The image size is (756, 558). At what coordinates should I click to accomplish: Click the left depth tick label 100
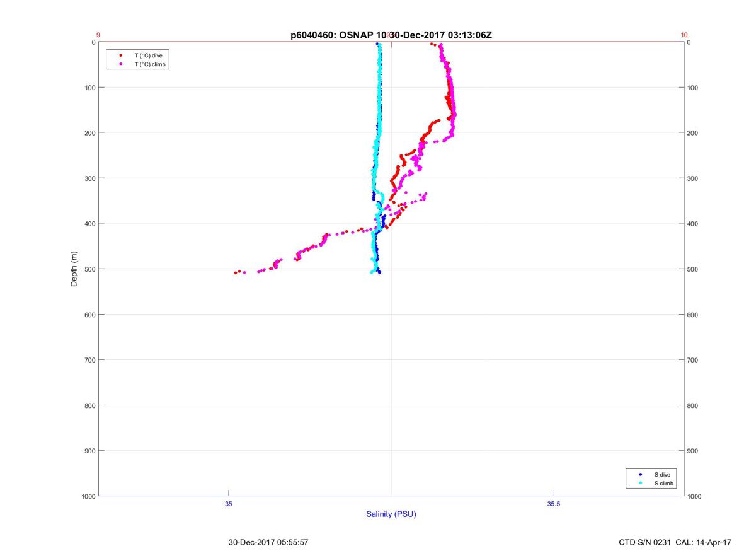tap(90, 88)
